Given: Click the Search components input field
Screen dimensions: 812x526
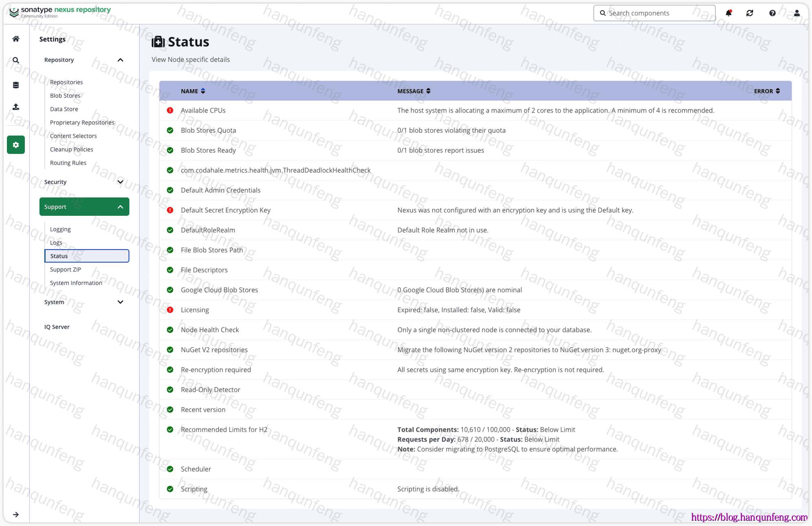Looking at the screenshot, I should 654,13.
